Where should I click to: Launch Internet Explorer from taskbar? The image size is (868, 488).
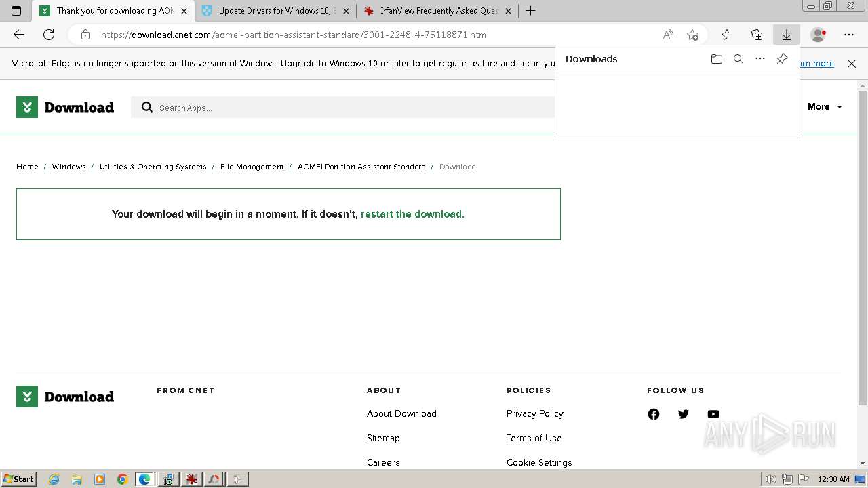click(54, 479)
